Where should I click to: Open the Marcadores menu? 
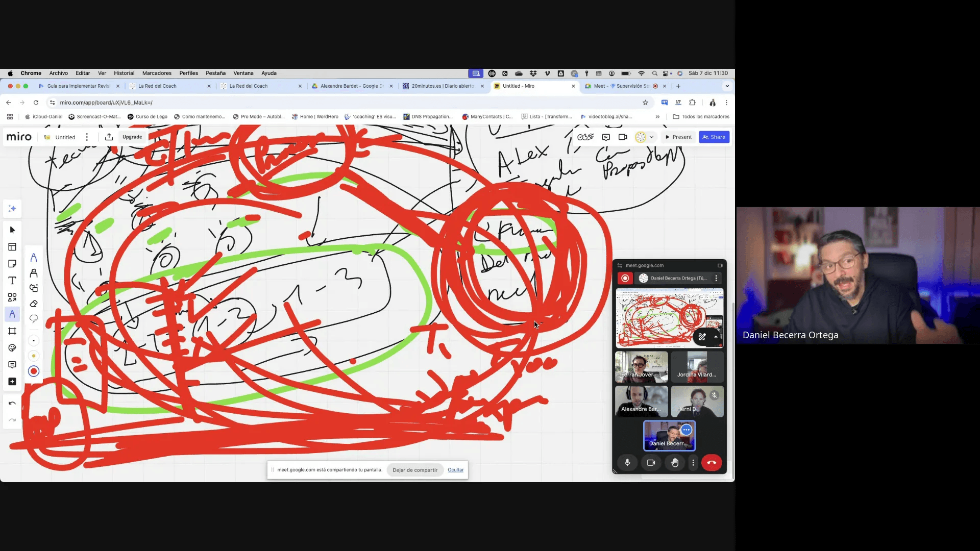(157, 73)
